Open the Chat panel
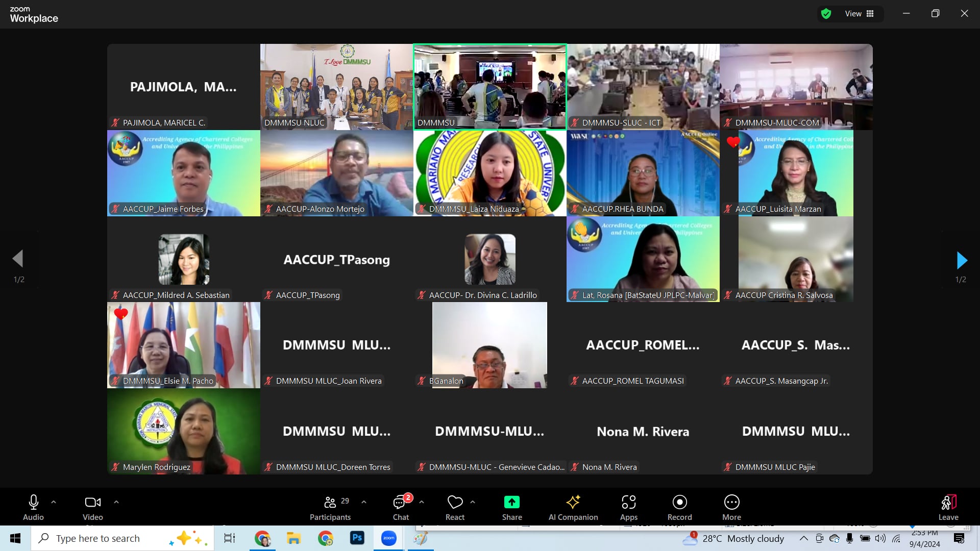 [x=401, y=508]
